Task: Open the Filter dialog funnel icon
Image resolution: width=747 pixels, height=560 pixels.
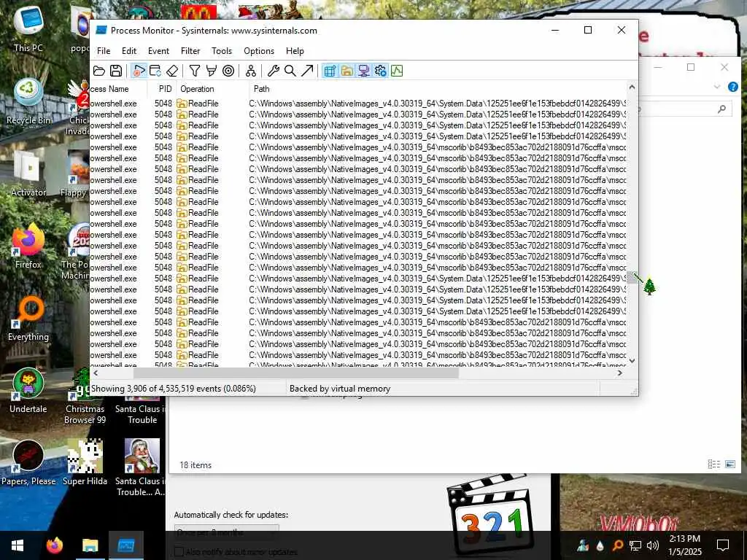Action: point(194,71)
